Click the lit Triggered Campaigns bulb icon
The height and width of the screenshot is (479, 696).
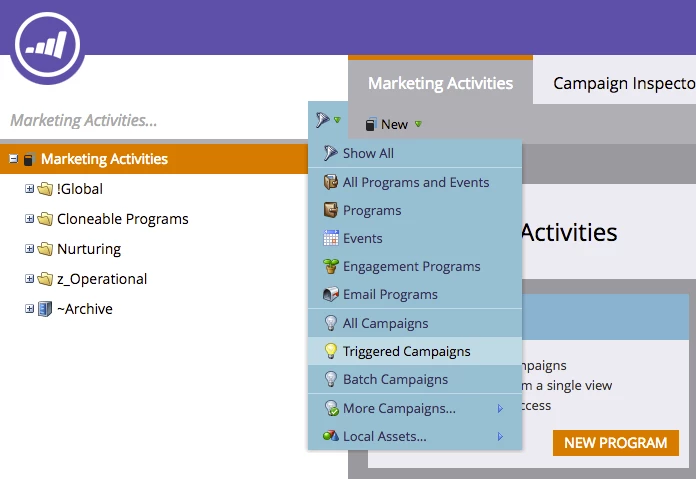[331, 351]
